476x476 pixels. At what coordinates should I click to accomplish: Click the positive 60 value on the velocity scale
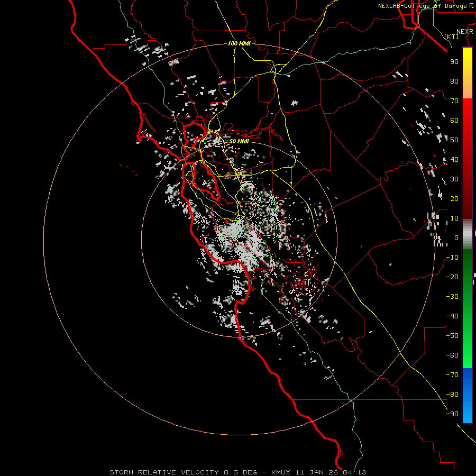coord(454,121)
